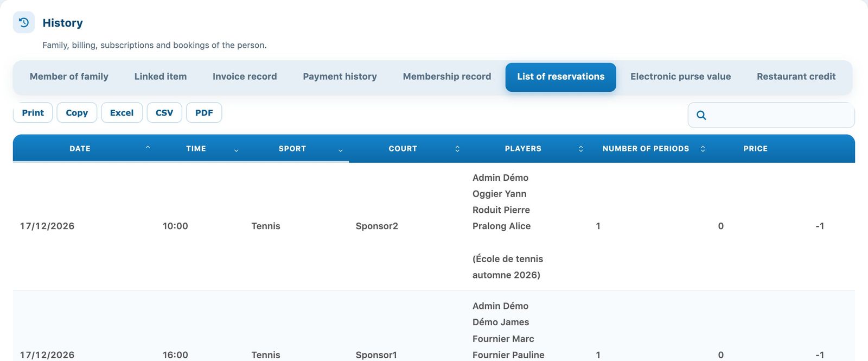Switch to Linked item tab
This screenshot has height=361, width=868.
click(x=161, y=77)
